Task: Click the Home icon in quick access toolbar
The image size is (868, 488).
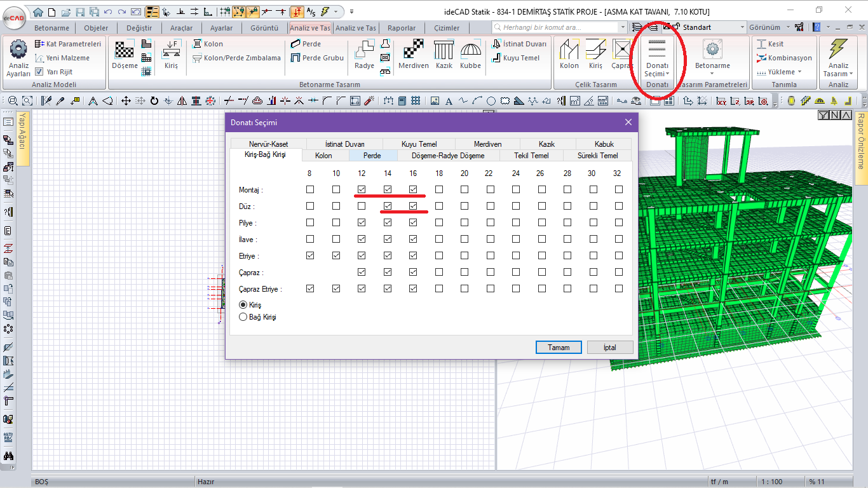Action: 38,11
